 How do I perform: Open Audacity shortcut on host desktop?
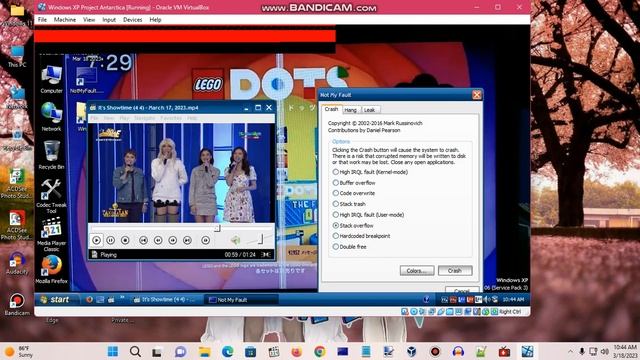[x=17, y=263]
